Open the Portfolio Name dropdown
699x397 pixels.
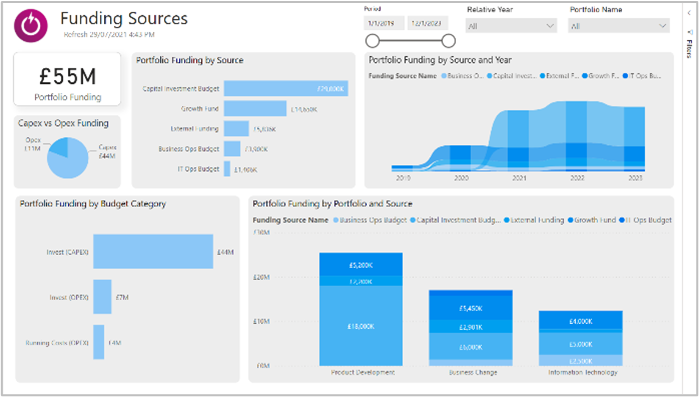click(619, 26)
